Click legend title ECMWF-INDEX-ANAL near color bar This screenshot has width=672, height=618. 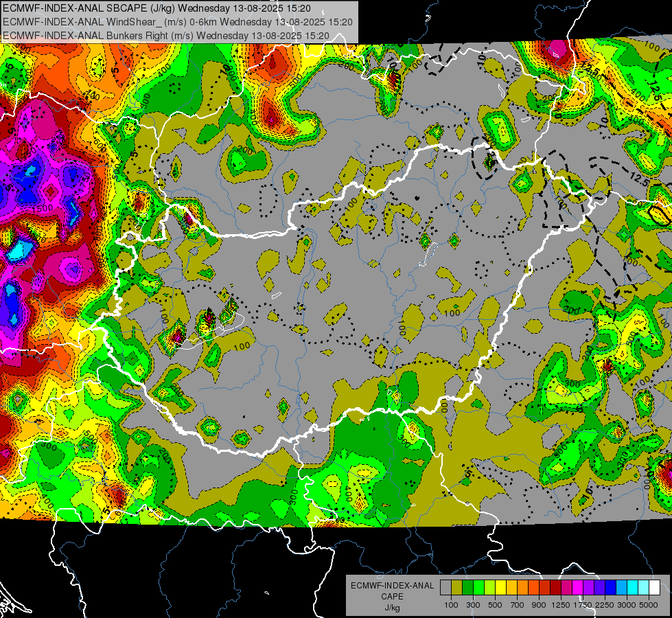[392, 586]
